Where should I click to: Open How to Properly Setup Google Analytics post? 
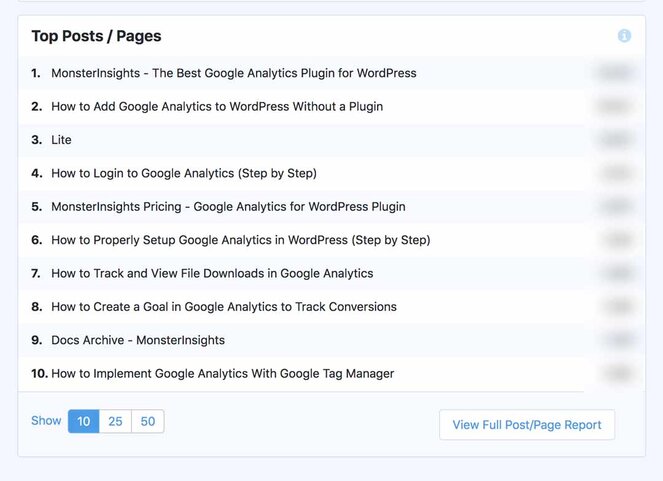(x=240, y=240)
